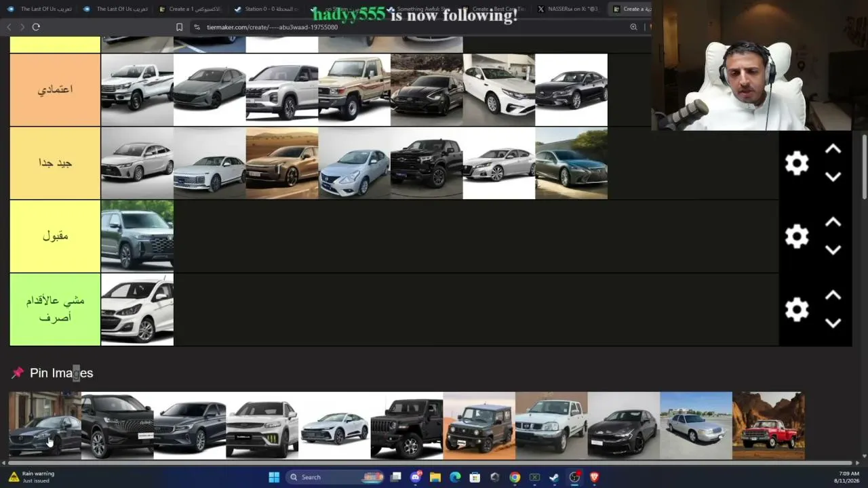This screenshot has width=868, height=488.
Task: Launch Microsoft Edge from the taskbar
Action: click(455, 477)
